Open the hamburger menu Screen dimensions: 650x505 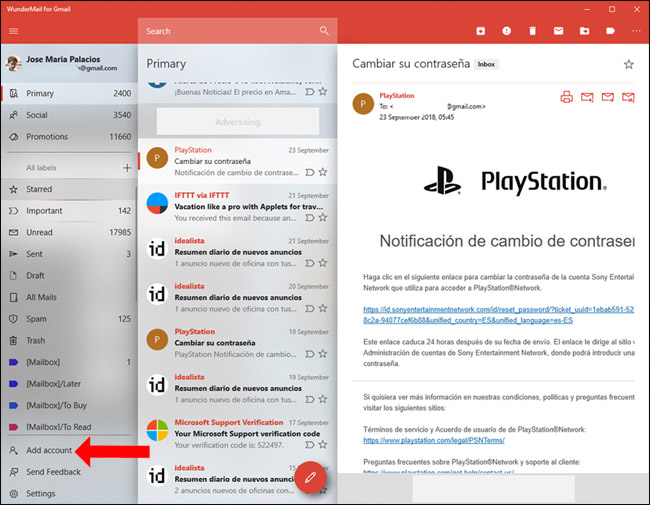click(14, 31)
